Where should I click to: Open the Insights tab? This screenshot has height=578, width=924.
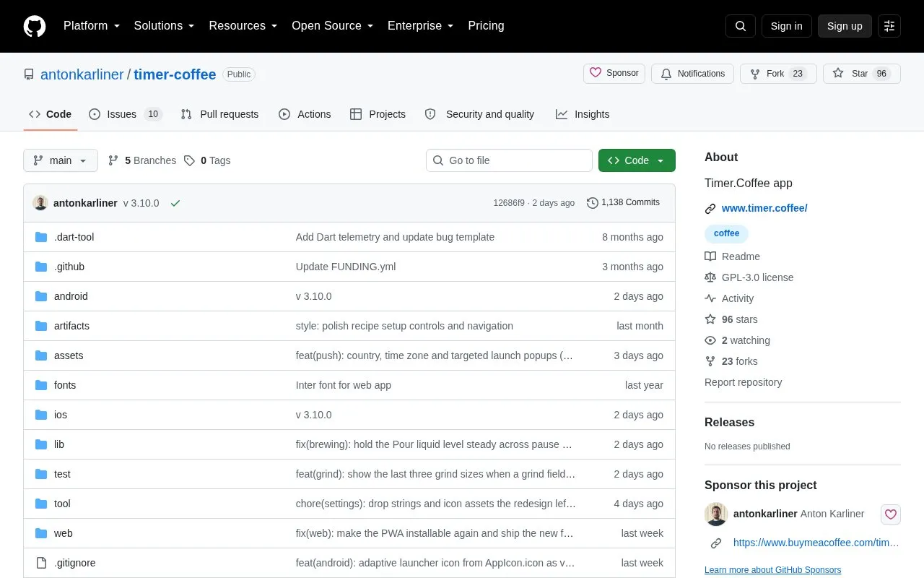(583, 114)
